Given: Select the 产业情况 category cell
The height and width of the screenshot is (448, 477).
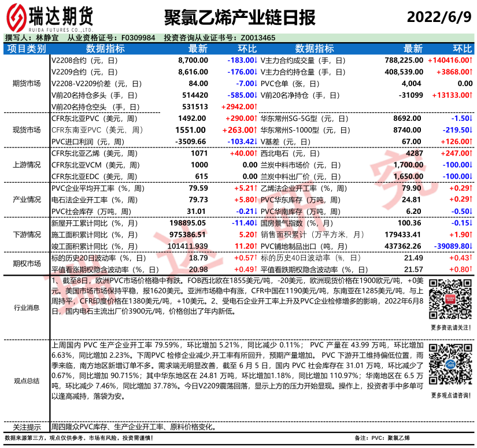Looking at the screenshot, I should tap(27, 199).
